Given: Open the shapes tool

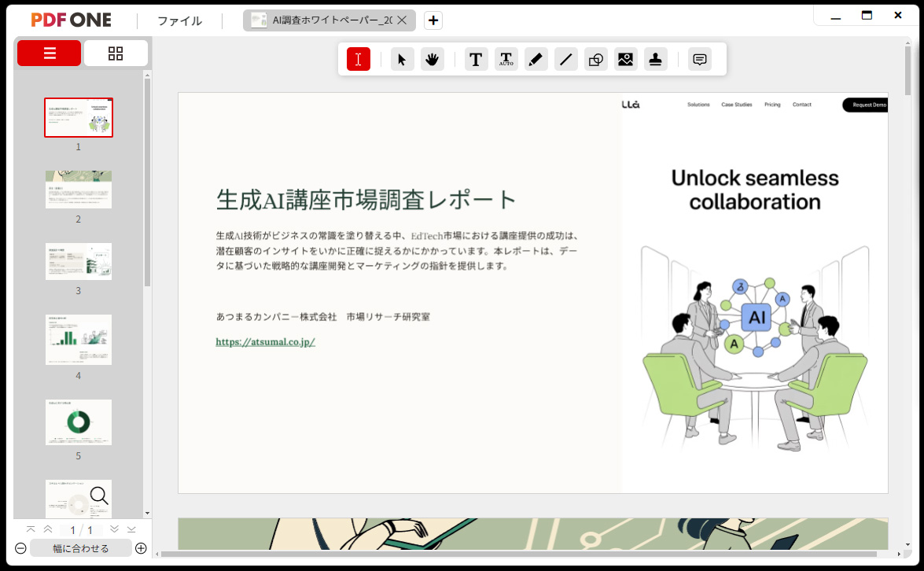Looking at the screenshot, I should coord(595,59).
